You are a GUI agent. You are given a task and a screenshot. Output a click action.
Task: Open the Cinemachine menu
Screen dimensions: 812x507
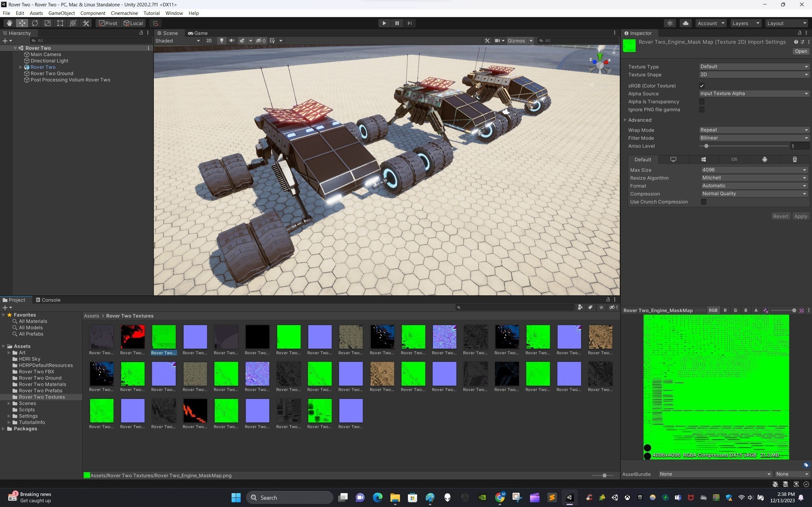(124, 13)
